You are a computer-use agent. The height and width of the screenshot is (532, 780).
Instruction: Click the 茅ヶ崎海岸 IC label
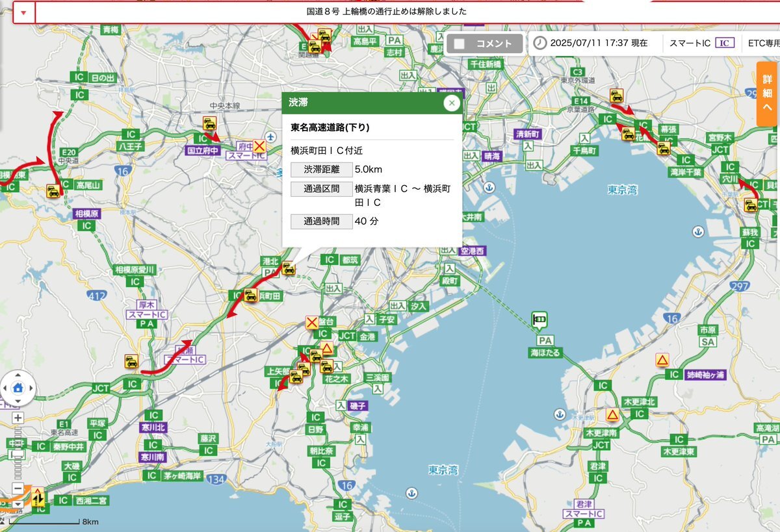click(x=183, y=475)
